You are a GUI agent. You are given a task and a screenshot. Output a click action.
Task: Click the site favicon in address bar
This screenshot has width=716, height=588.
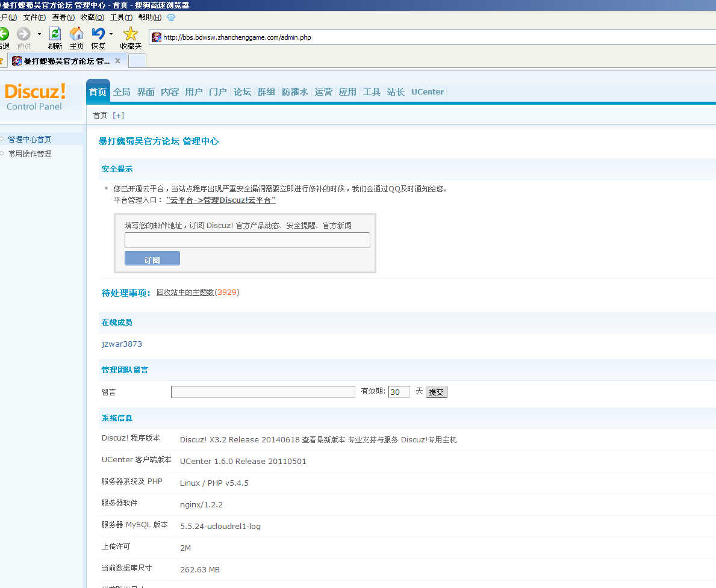coord(157,37)
